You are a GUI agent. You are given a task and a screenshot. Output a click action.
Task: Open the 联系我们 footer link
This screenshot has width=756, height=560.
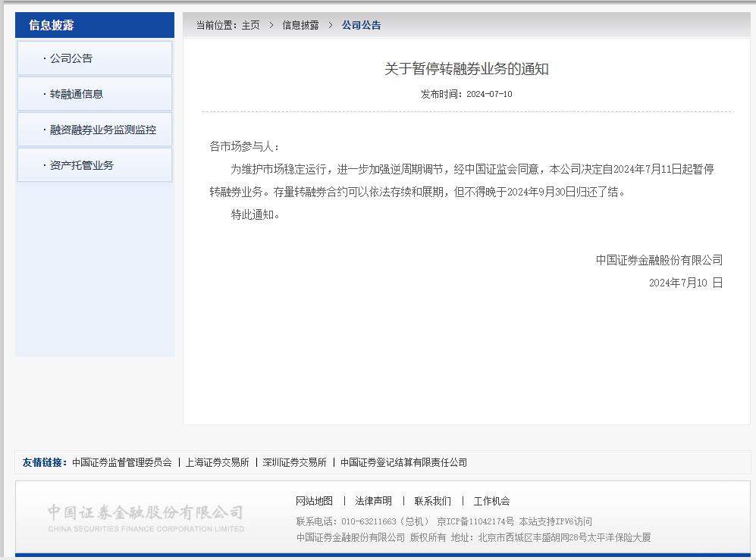pos(432,501)
